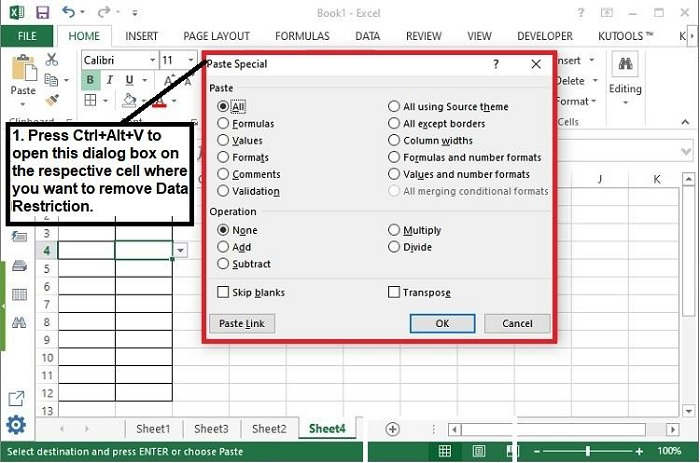The image size is (700, 463).
Task: Click the Borders icon in Font group
Action: click(90, 100)
